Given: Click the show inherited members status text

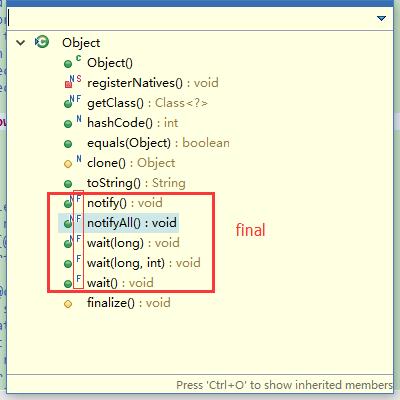Looking at the screenshot, I should [x=284, y=385].
